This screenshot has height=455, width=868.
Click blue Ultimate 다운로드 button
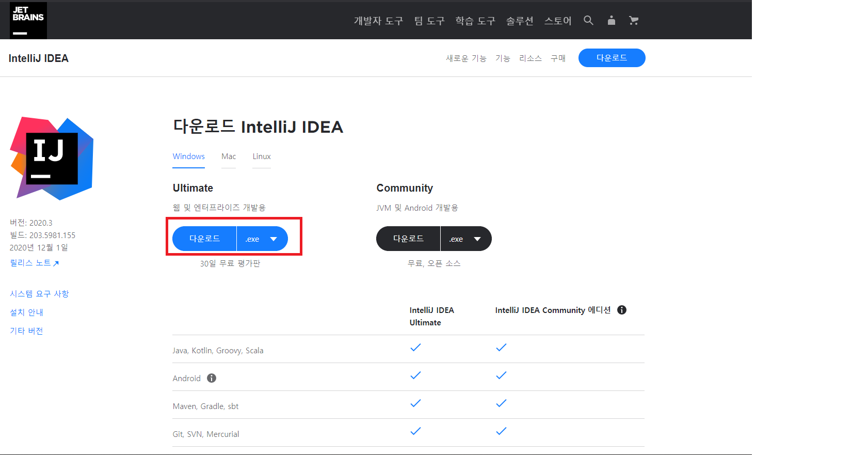[204, 239]
